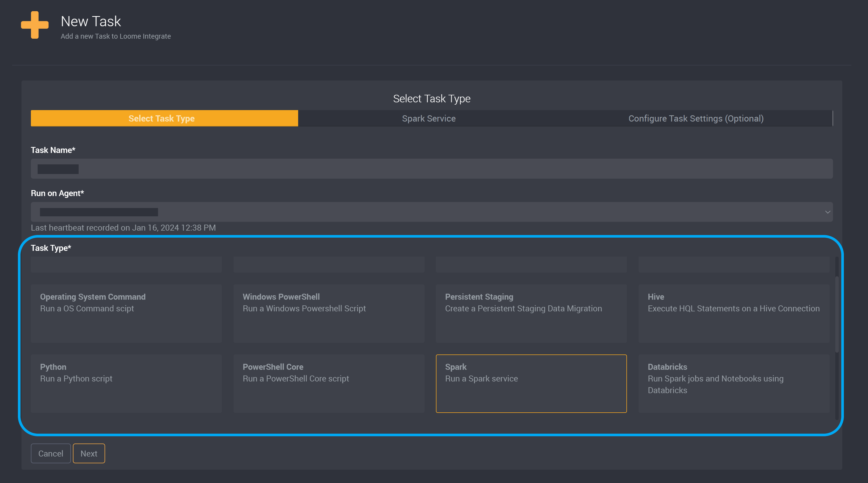The image size is (868, 483).
Task: Click the Run on Agent dropdown chevron
Action: (x=827, y=212)
